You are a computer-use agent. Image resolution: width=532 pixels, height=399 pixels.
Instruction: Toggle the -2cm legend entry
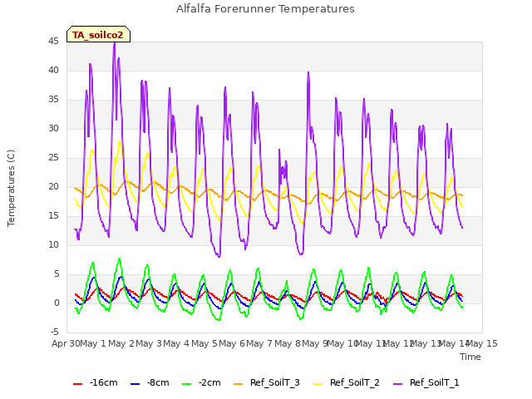tap(201, 383)
